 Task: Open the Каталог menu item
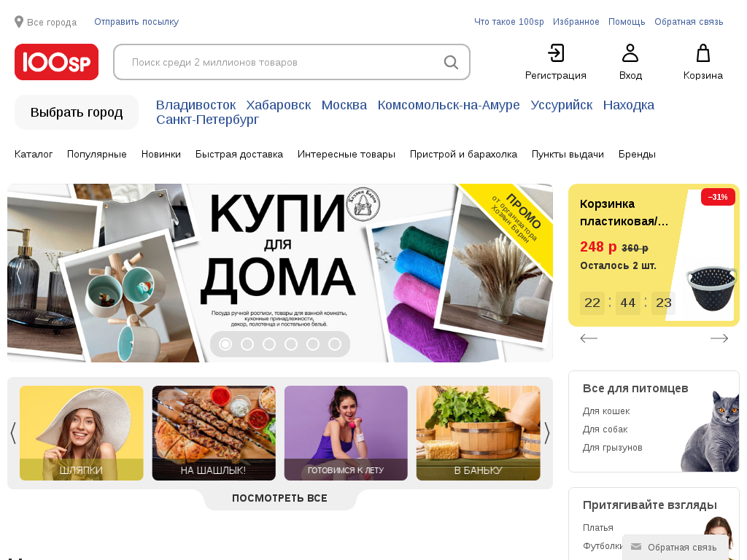click(x=34, y=155)
